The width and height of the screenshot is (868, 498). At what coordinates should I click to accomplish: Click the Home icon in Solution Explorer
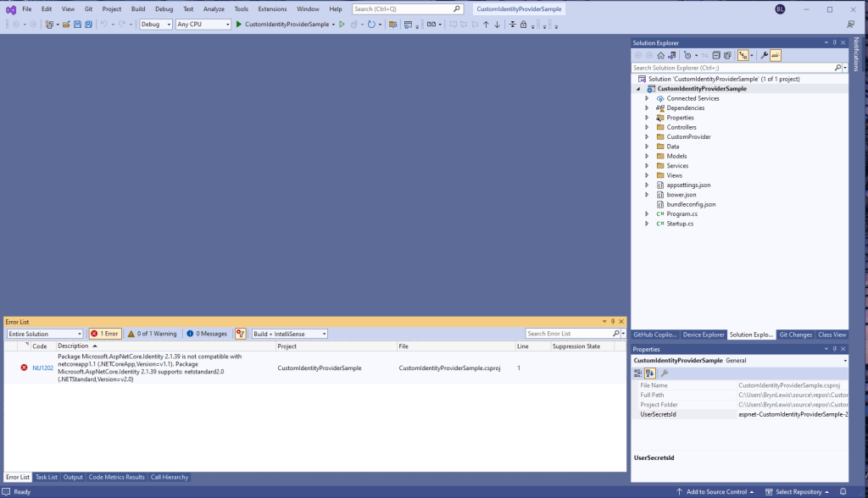[x=660, y=55]
